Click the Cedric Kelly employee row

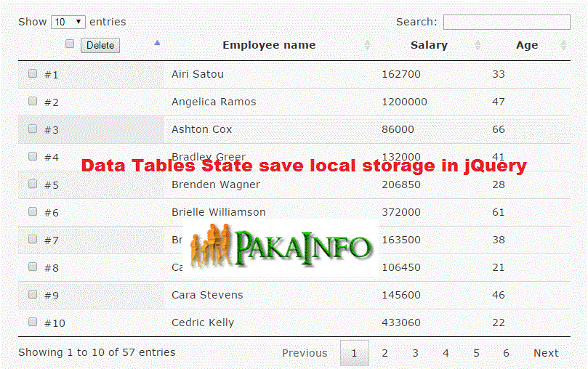203,323
